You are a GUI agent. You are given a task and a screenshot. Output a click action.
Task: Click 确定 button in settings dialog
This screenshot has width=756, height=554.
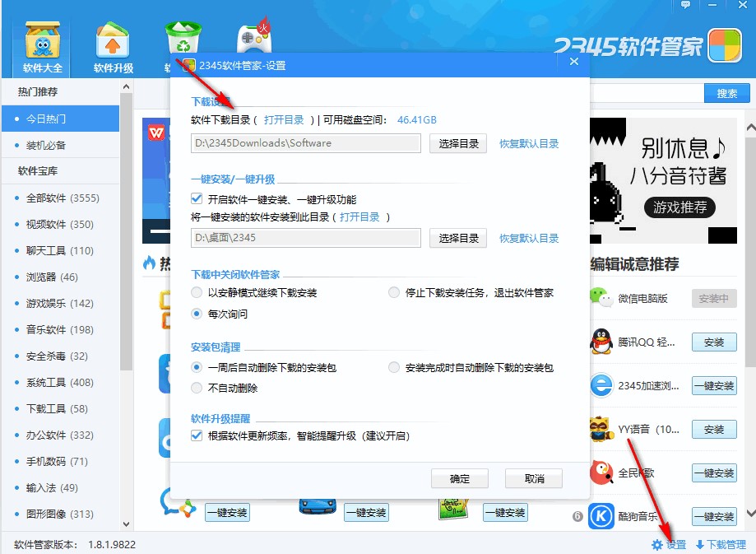point(460,478)
